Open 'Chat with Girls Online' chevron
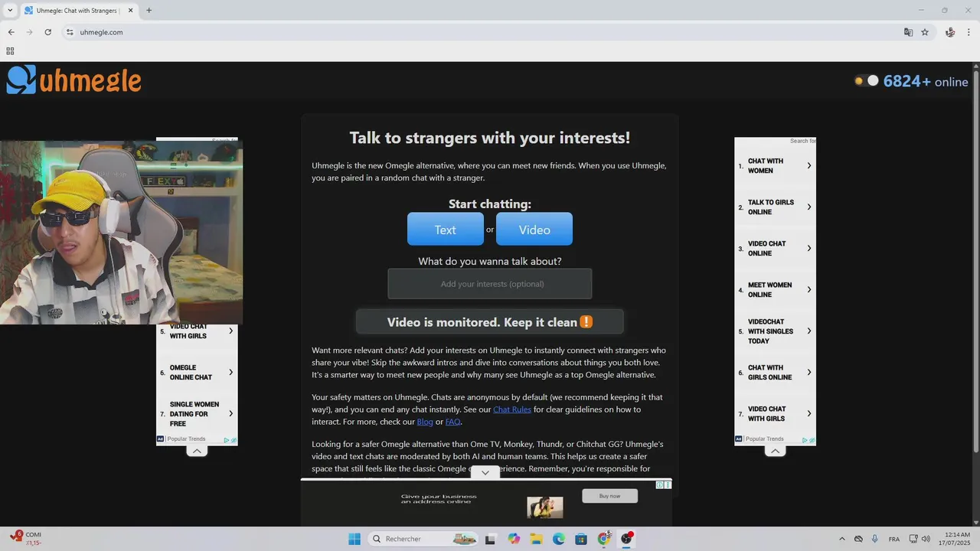Screen dimensions: 980x551 [809, 373]
